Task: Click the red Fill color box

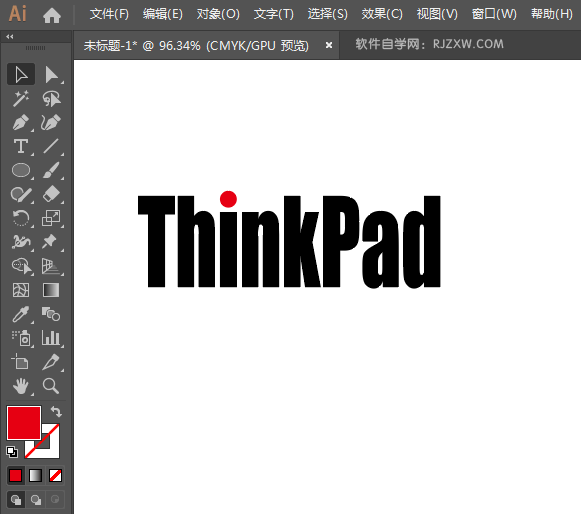Action: 24,423
